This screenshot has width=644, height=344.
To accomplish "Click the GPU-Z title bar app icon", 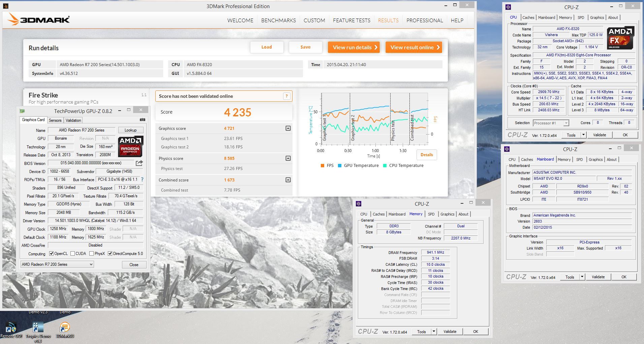I will (22, 111).
